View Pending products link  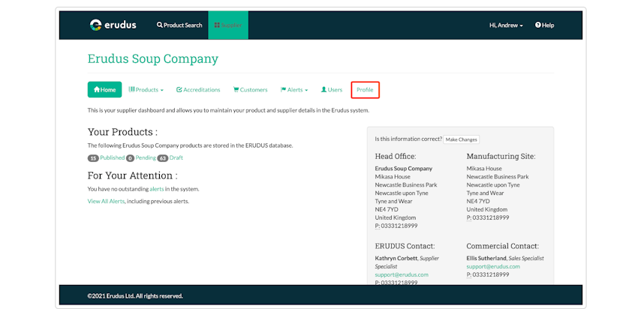tap(146, 157)
